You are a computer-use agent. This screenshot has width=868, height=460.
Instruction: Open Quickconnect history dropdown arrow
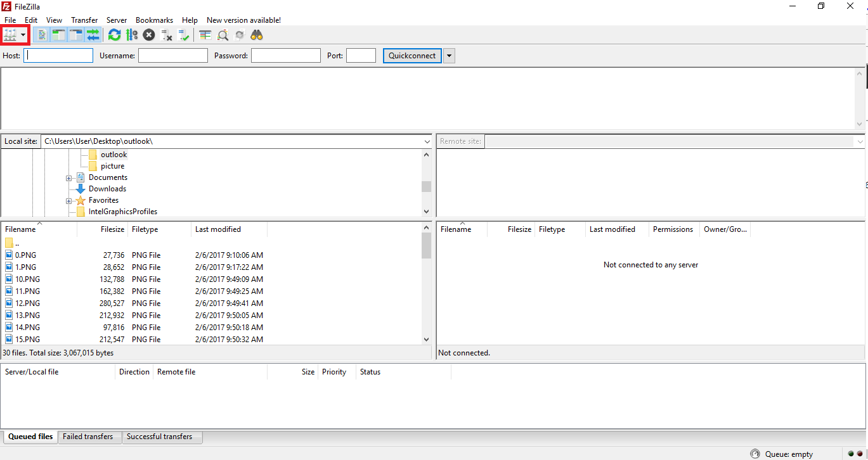[449, 56]
